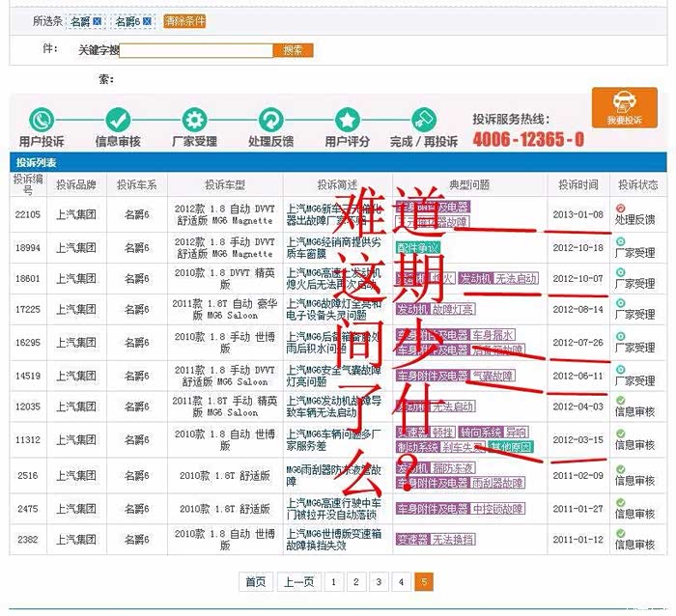Screen dimensions: 676x616
Task: Go to page 3 of results
Action: click(x=378, y=581)
